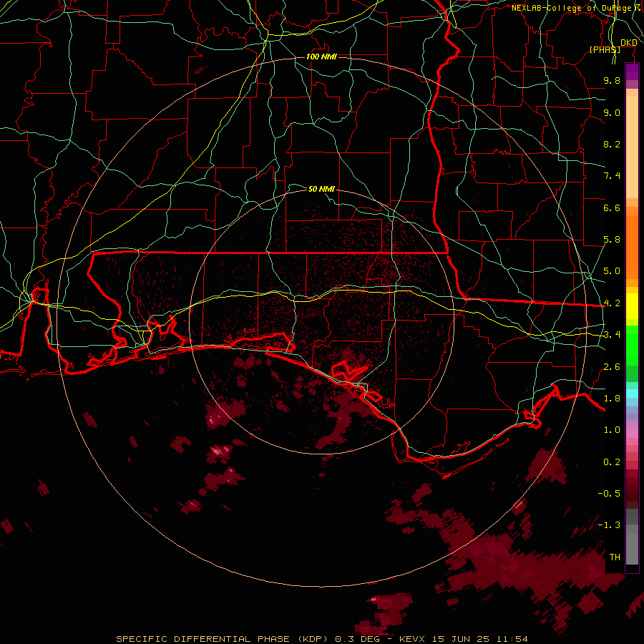Select the -0.5 value on color scale
This screenshot has width=644, height=644.
tap(609, 494)
